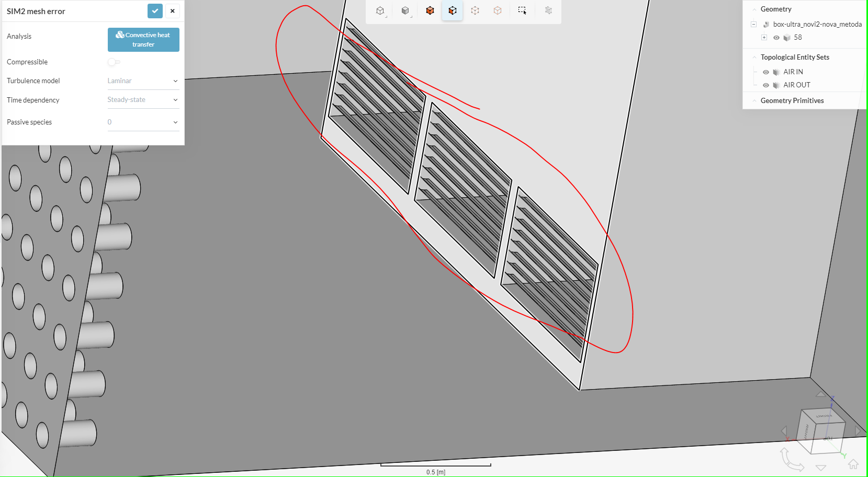
Task: Click the Geometry Primitives header text
Action: (x=792, y=101)
